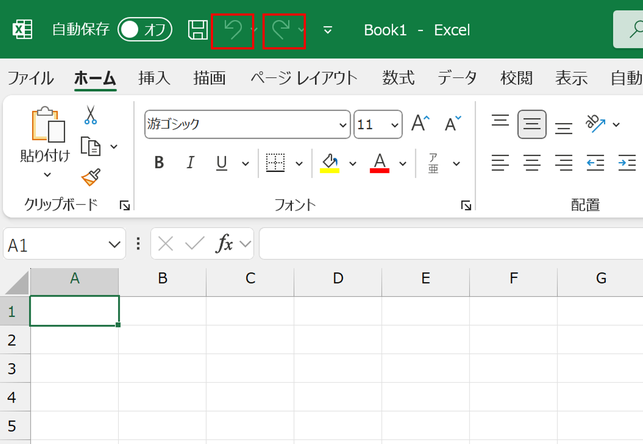Open the font size 11 dropdown
This screenshot has height=444, width=643.
pyautogui.click(x=394, y=125)
